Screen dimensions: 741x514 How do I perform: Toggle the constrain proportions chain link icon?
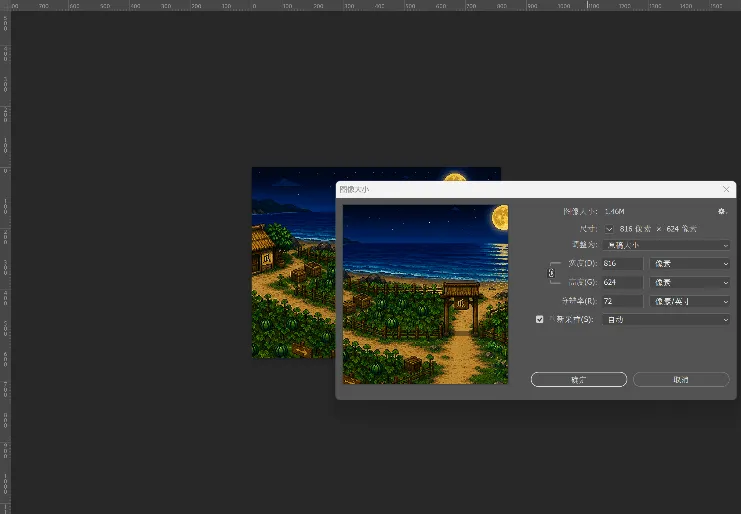(x=551, y=273)
